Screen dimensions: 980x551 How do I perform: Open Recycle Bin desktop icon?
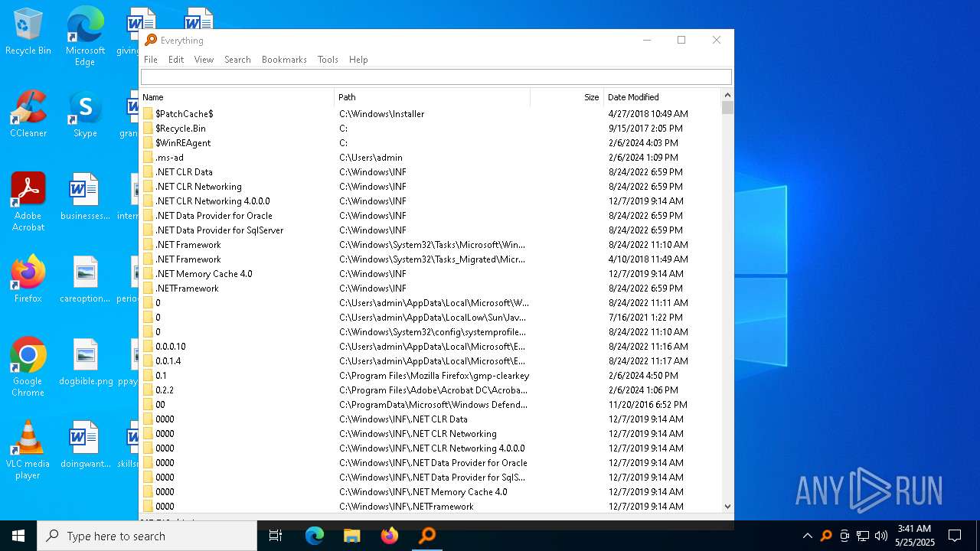[28, 32]
